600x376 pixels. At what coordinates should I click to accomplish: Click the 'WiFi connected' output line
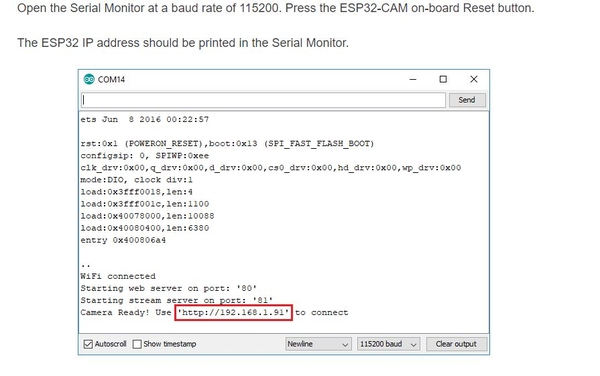118,276
